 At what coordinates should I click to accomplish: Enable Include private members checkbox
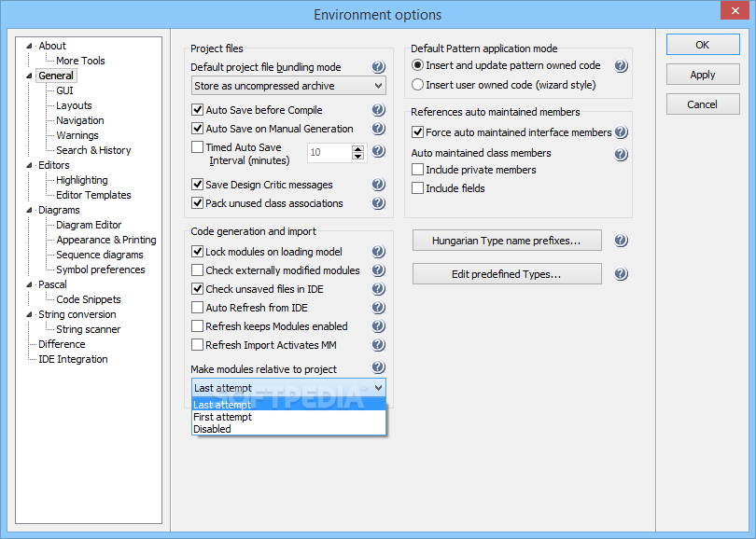(x=417, y=170)
